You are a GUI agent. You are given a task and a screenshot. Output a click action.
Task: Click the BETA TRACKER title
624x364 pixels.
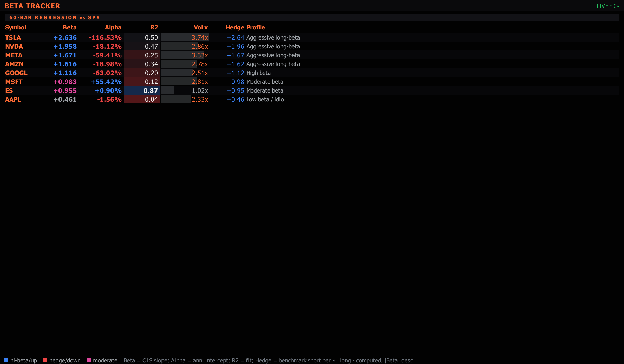(x=32, y=6)
